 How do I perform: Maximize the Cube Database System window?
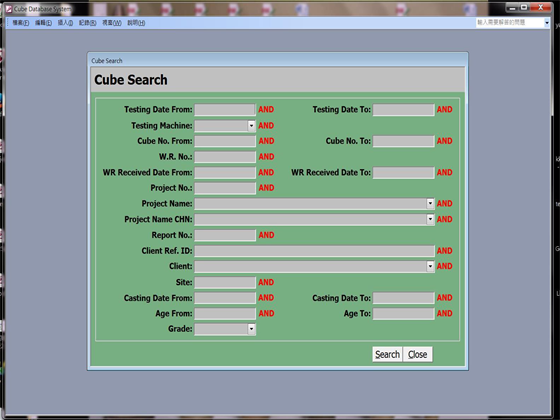coord(524,8)
